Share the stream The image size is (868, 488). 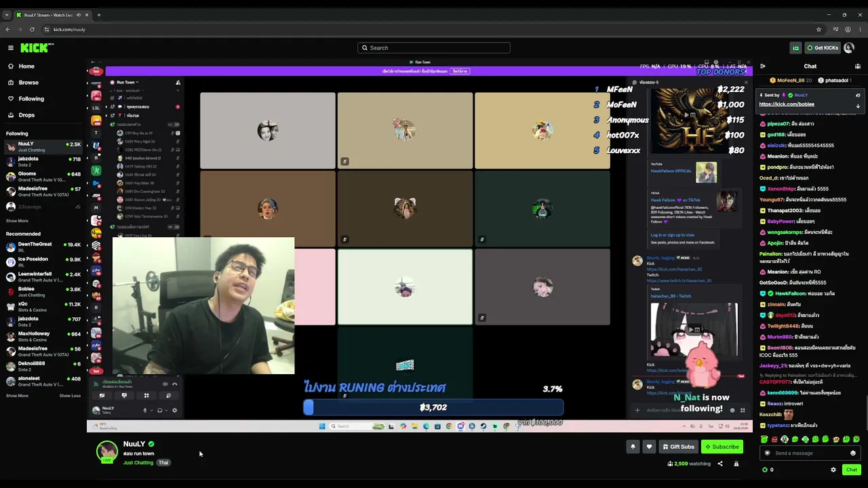click(720, 464)
